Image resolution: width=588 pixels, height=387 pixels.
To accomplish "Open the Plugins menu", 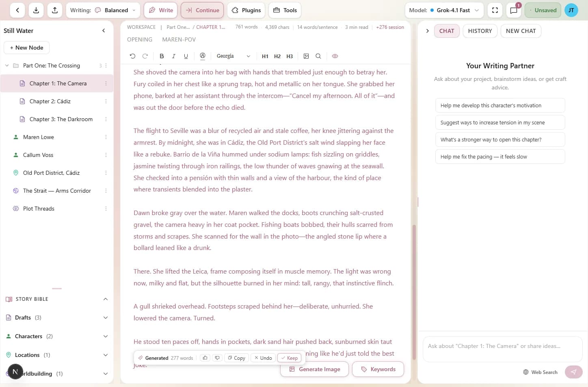I will pos(246,10).
